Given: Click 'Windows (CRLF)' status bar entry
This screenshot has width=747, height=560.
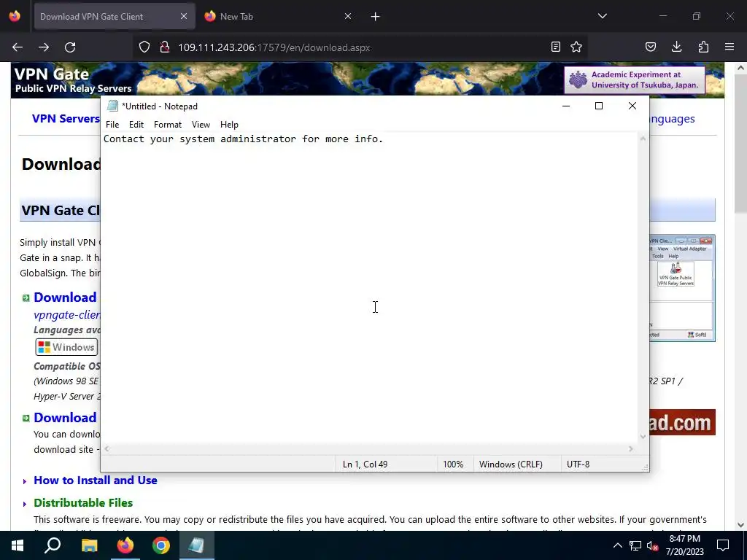Looking at the screenshot, I should click(511, 464).
